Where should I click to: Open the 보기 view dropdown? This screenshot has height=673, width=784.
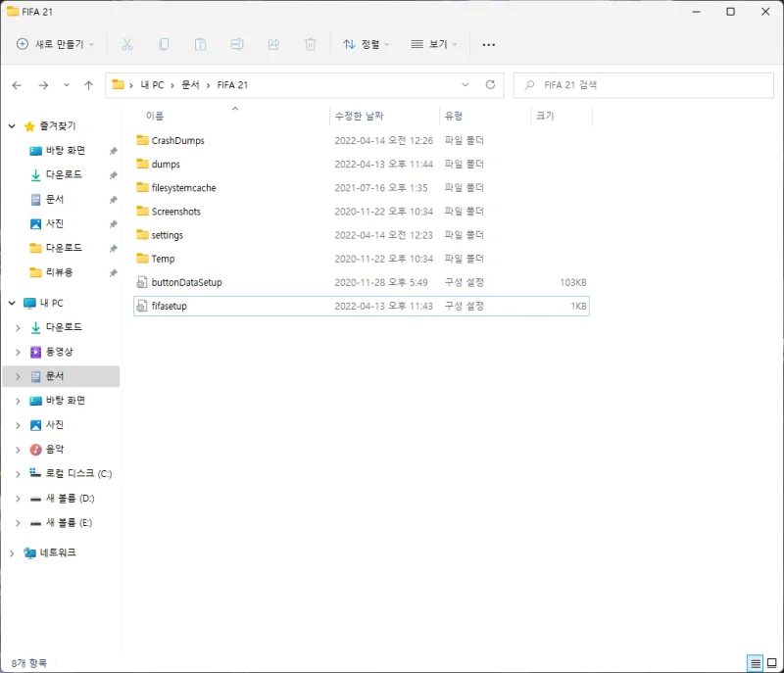433,44
